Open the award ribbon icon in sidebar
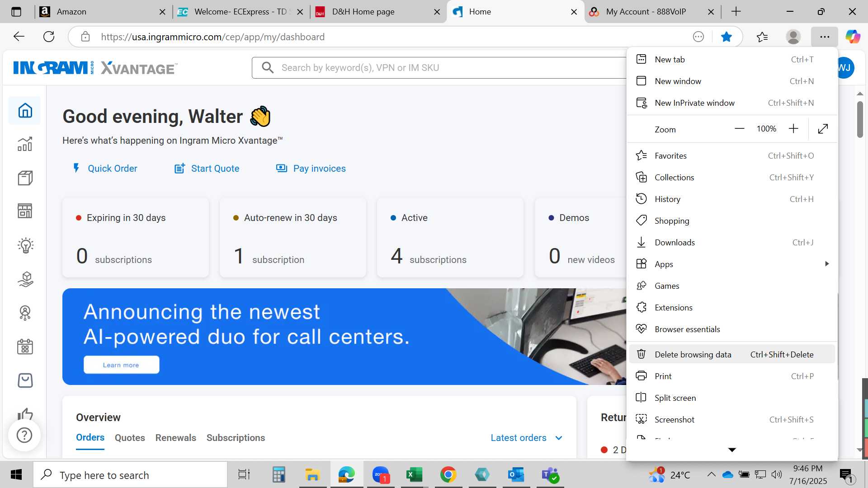The width and height of the screenshot is (868, 488). pos(25,313)
